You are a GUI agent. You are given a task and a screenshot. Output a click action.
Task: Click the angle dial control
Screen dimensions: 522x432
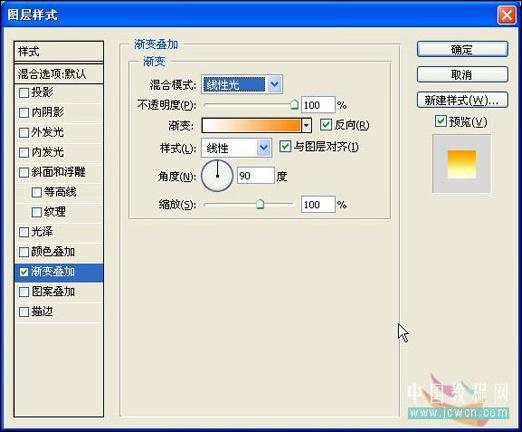[x=217, y=176]
